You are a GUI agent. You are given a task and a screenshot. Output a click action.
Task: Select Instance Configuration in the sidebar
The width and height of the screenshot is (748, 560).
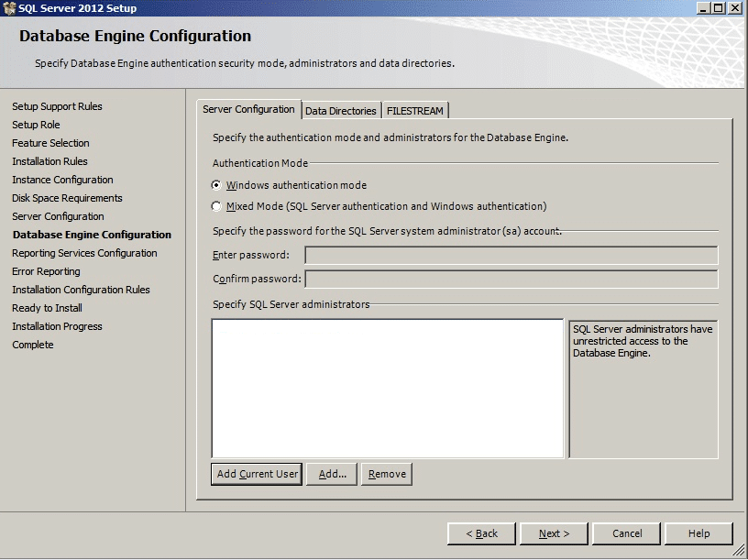(x=61, y=180)
